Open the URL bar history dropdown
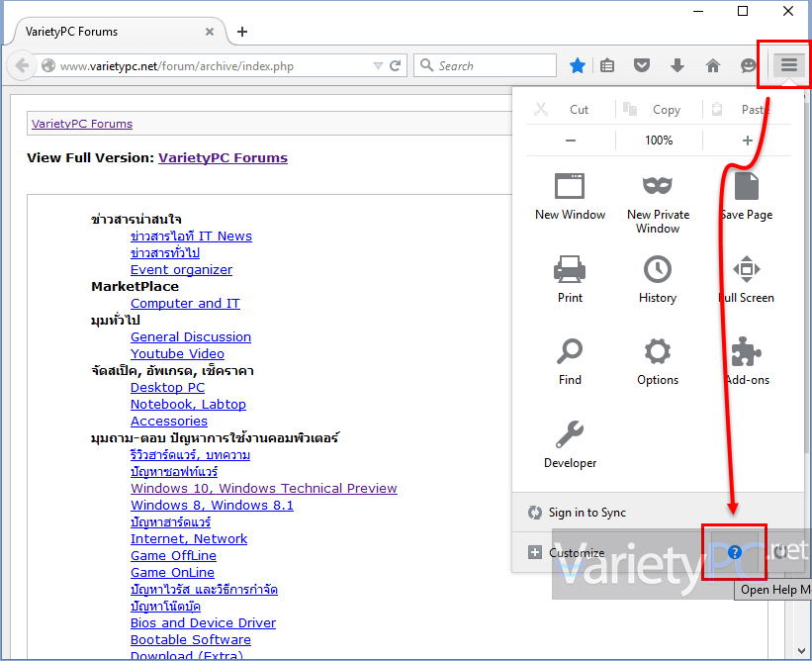The height and width of the screenshot is (661, 812). pyautogui.click(x=378, y=65)
